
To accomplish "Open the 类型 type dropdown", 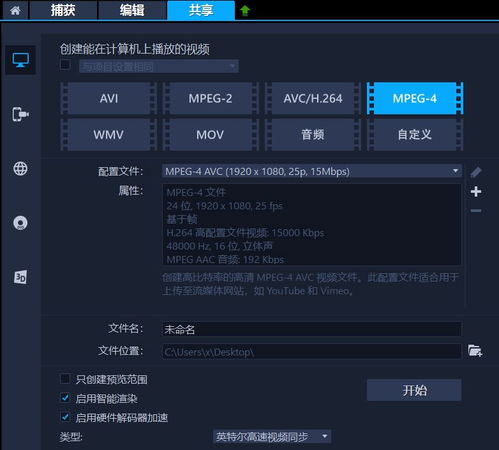I will click(272, 437).
